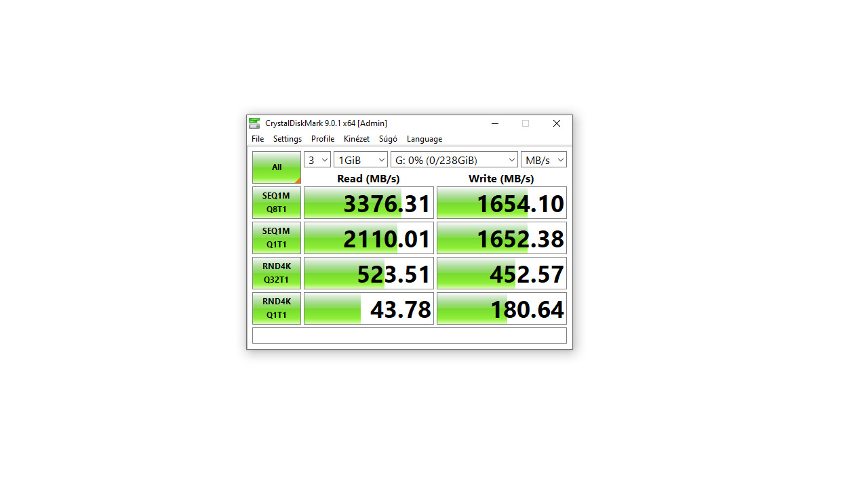This screenshot has height=488, width=868.
Task: Open the File menu
Action: (258, 139)
